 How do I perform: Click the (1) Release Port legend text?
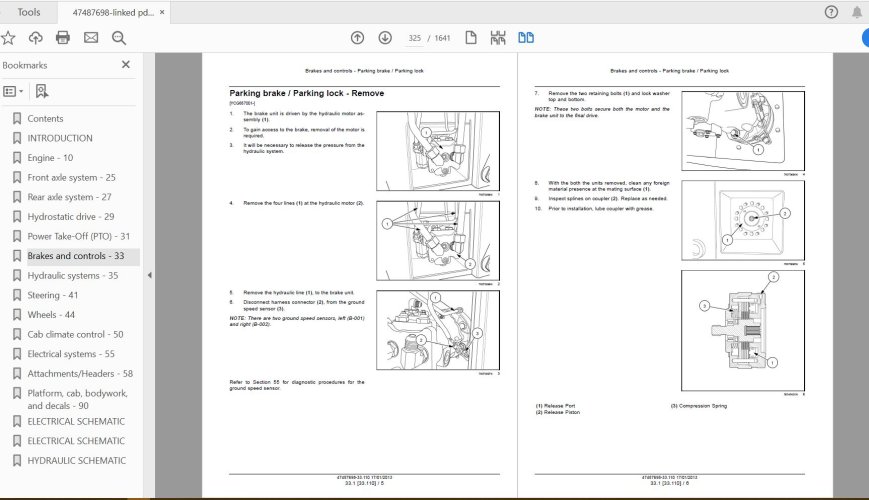[555, 406]
